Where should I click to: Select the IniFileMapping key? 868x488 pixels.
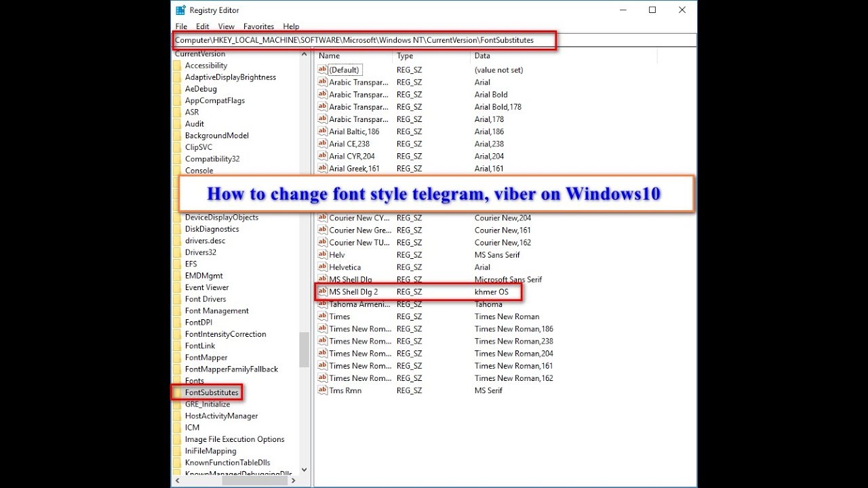click(211, 451)
